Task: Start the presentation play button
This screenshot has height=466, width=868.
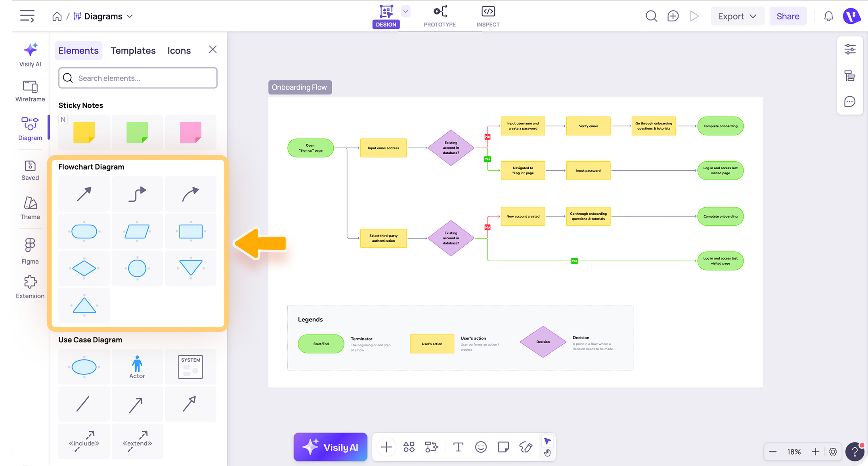Action: pyautogui.click(x=694, y=16)
